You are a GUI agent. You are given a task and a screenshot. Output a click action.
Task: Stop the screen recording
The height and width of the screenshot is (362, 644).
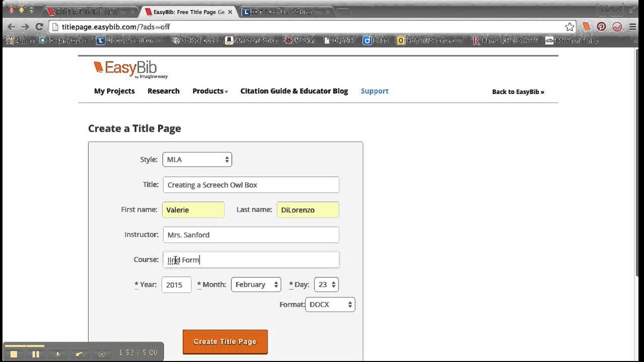(x=14, y=354)
